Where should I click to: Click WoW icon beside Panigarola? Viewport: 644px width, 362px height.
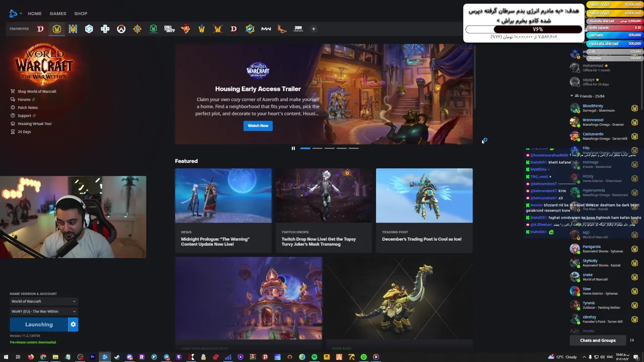(634, 249)
